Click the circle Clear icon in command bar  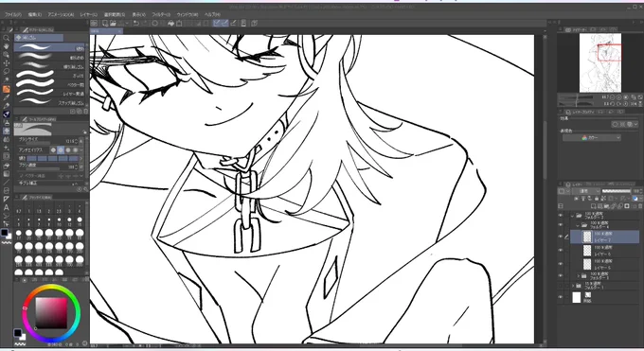pos(155,24)
